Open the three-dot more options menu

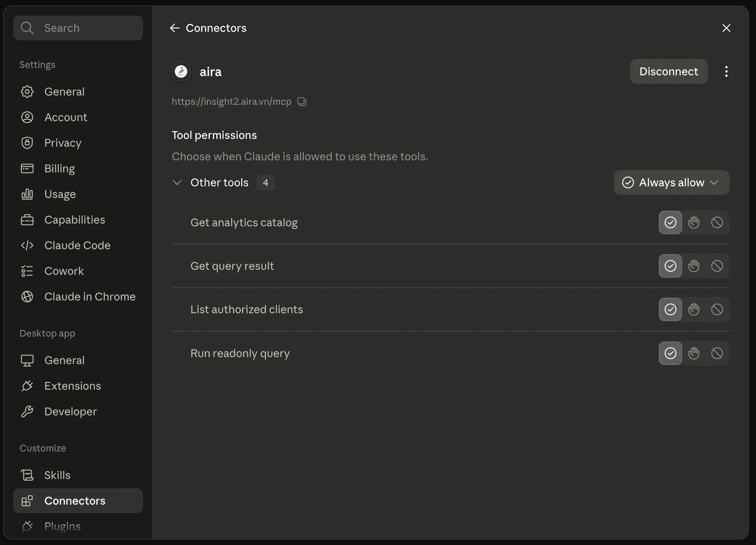tap(726, 71)
